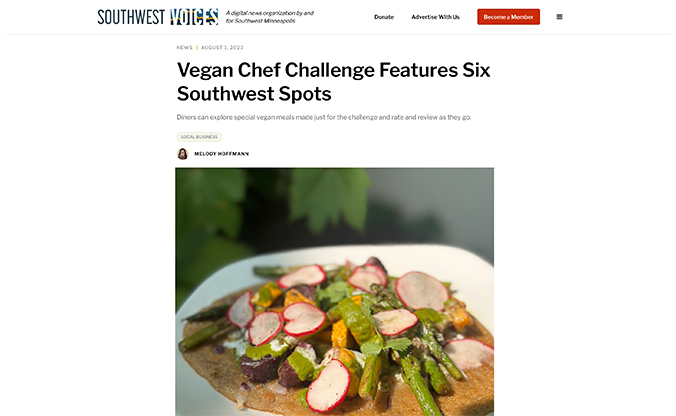
Task: Click the word SOUTHWEST in logo
Action: pos(131,17)
